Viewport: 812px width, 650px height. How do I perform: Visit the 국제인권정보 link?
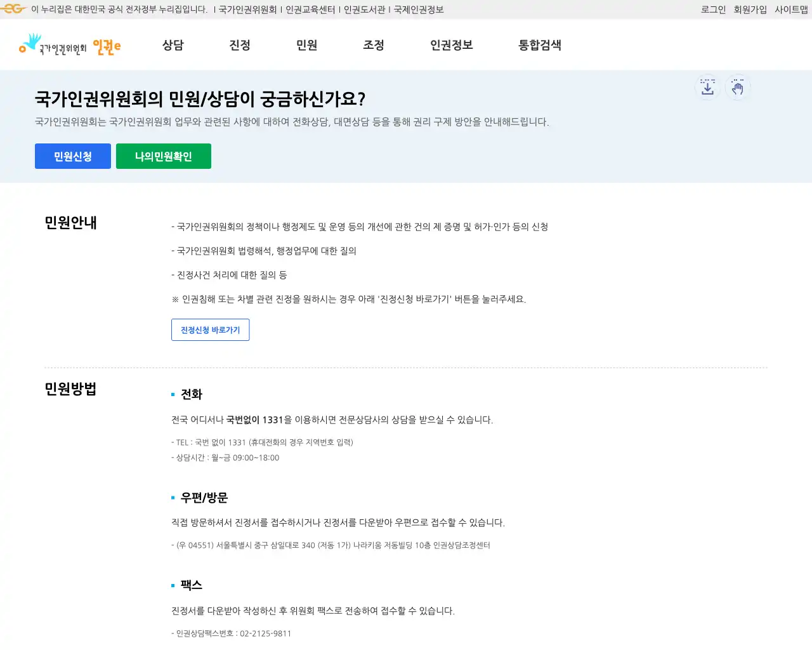tap(417, 9)
